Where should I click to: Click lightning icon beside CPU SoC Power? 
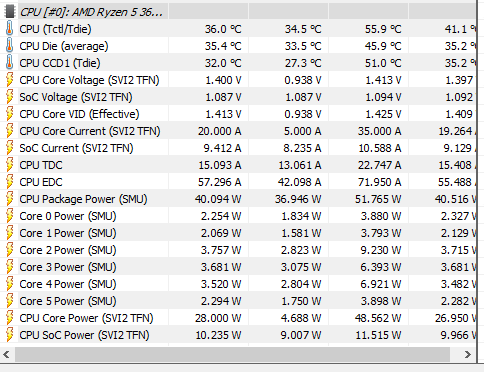point(10,335)
